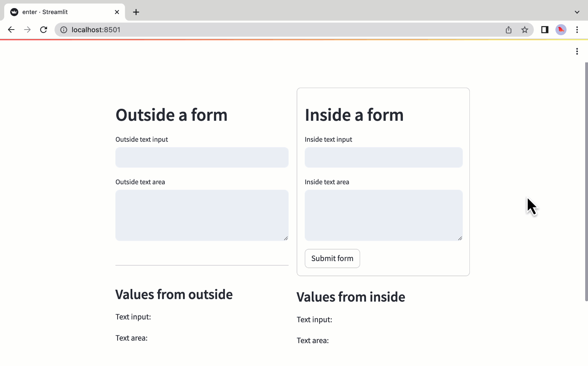588x366 pixels.
Task: Click the site information icon beside localhost:8501
Action: click(x=63, y=30)
